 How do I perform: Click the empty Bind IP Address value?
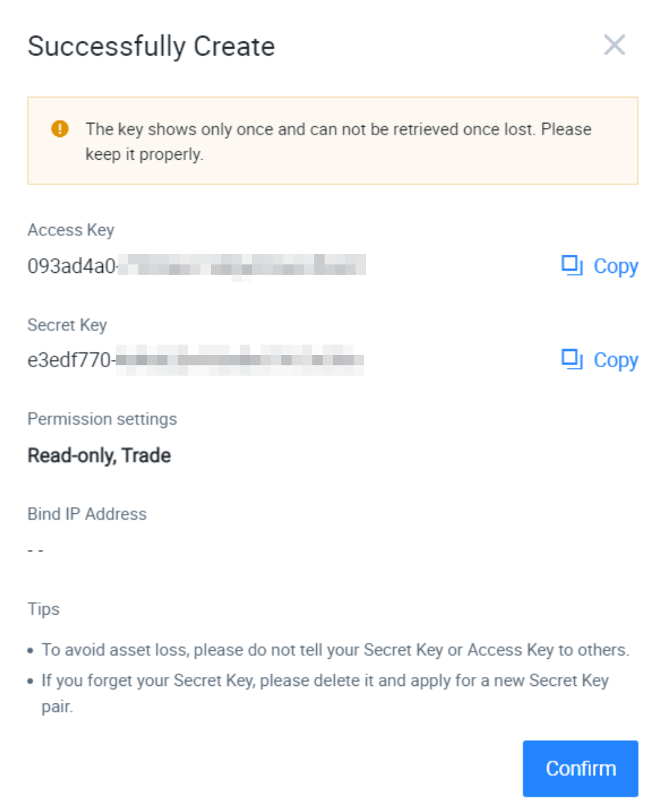point(36,550)
